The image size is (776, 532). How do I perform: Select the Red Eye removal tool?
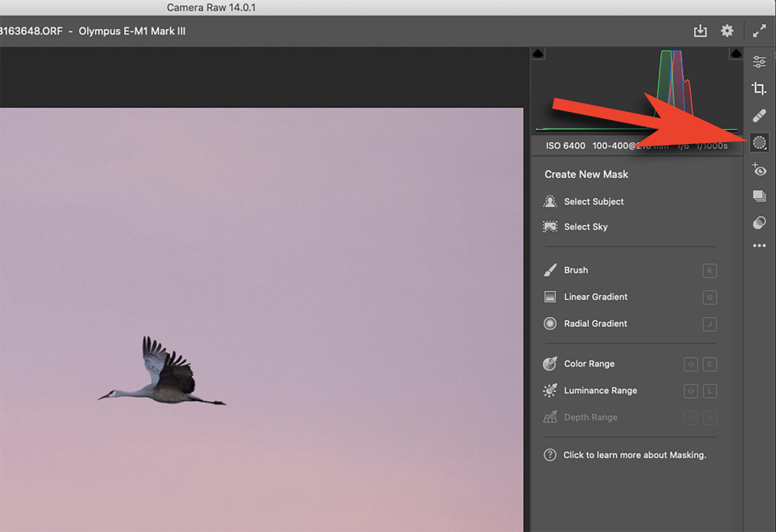pos(759,170)
